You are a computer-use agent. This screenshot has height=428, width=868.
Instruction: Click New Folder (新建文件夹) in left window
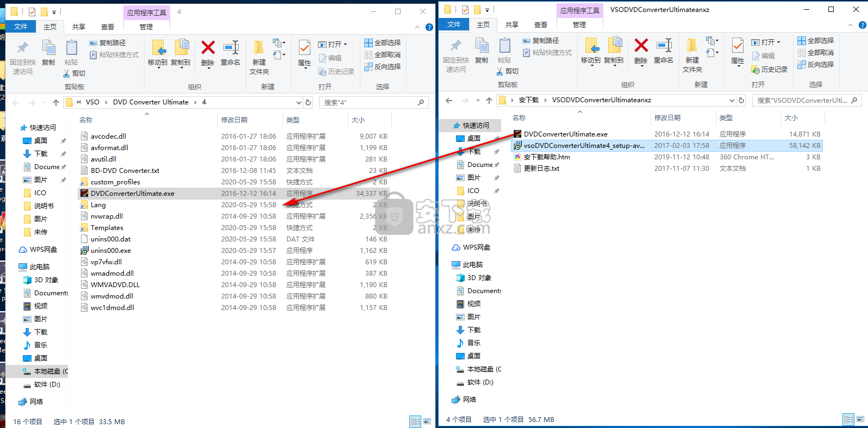259,57
